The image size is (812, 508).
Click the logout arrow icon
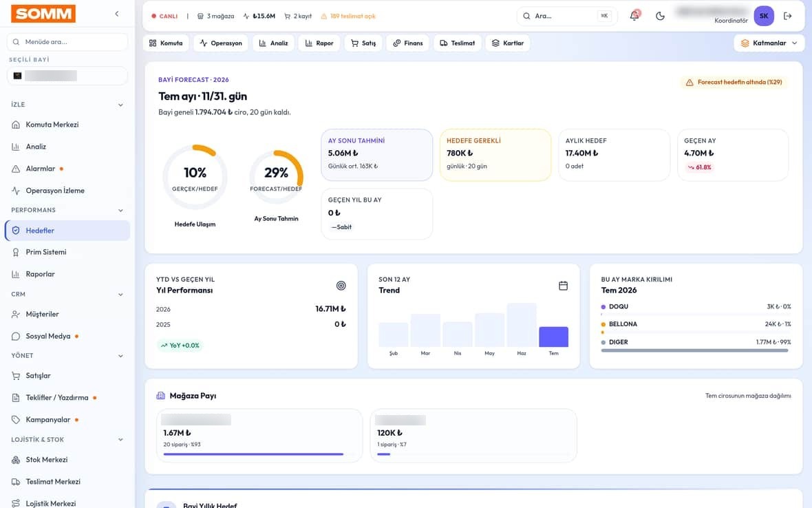[x=788, y=16]
